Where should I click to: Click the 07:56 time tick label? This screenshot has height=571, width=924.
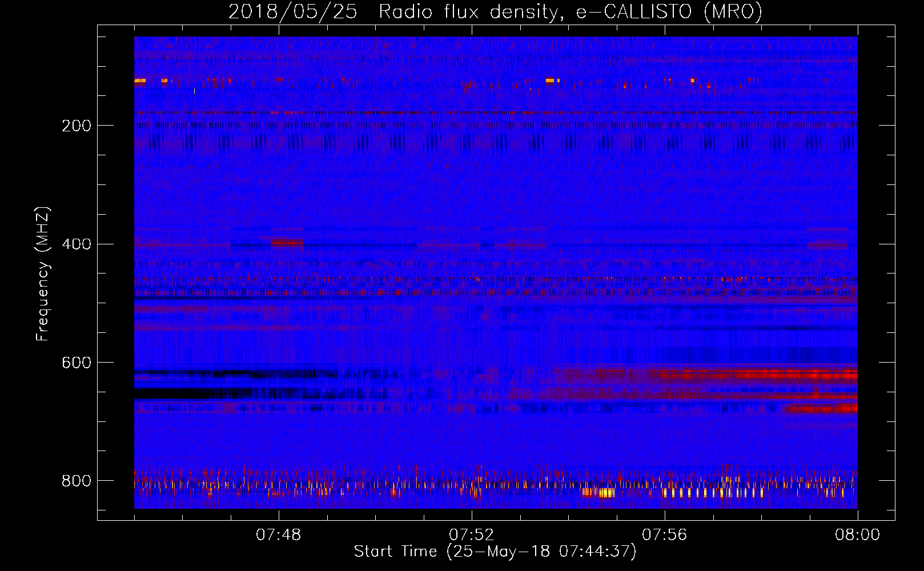(x=665, y=535)
